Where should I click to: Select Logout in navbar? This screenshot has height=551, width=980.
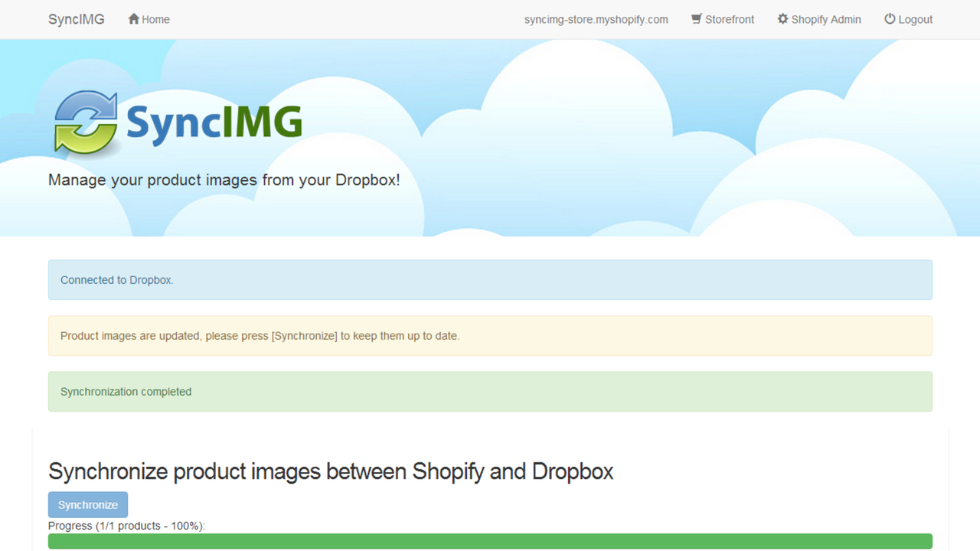point(909,19)
